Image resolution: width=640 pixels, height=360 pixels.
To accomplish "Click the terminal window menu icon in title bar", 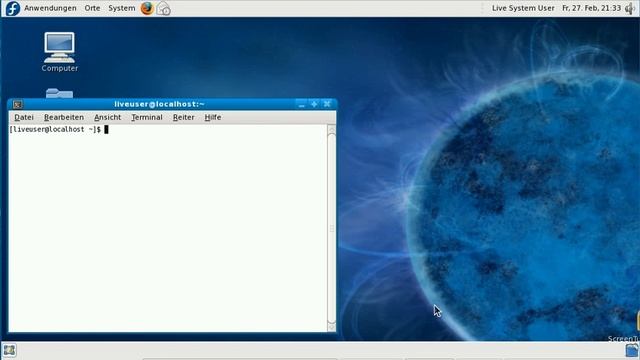I will 18,104.
